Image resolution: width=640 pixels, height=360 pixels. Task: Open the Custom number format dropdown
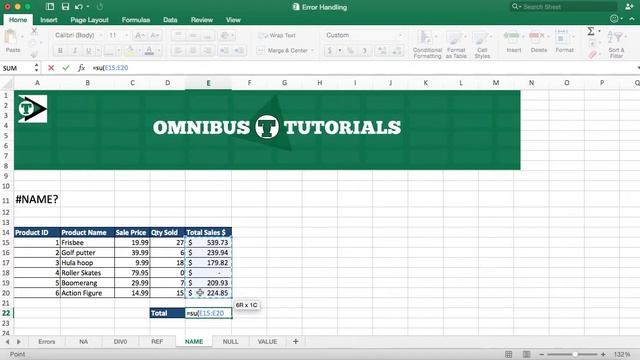(x=401, y=36)
